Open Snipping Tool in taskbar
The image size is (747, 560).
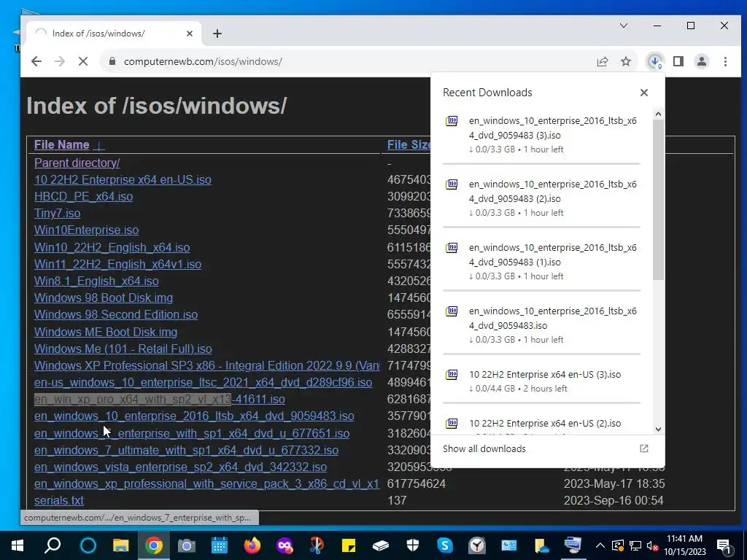[x=317, y=545]
